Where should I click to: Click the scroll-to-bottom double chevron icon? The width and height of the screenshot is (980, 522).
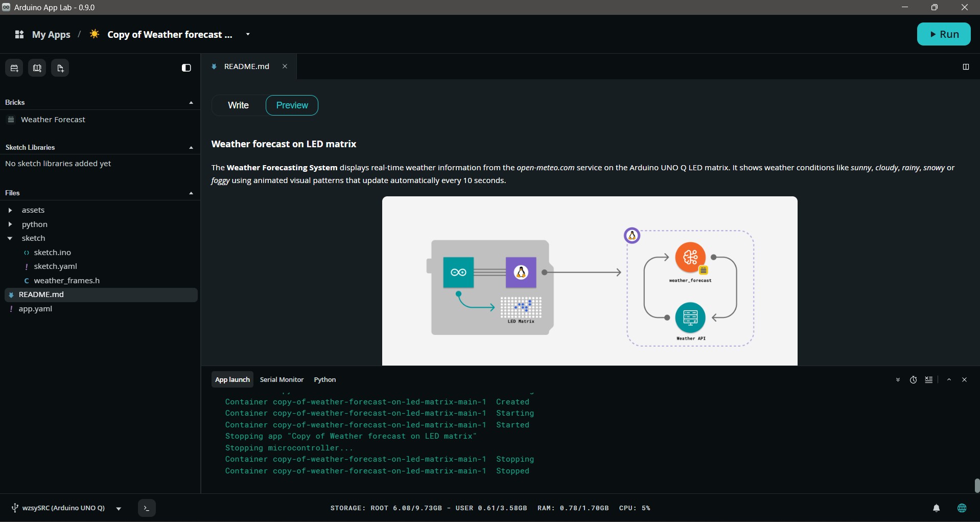click(x=898, y=380)
